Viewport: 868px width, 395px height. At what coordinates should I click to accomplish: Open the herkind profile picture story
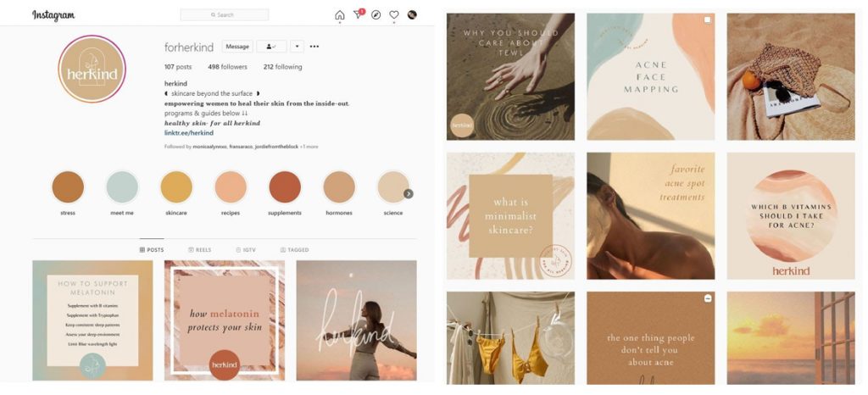pos(92,69)
